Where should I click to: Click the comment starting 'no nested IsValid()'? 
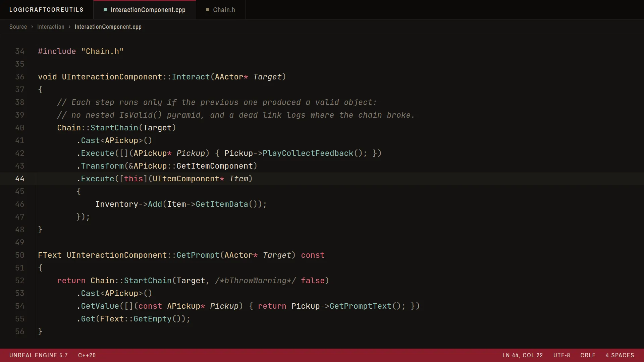(x=236, y=115)
